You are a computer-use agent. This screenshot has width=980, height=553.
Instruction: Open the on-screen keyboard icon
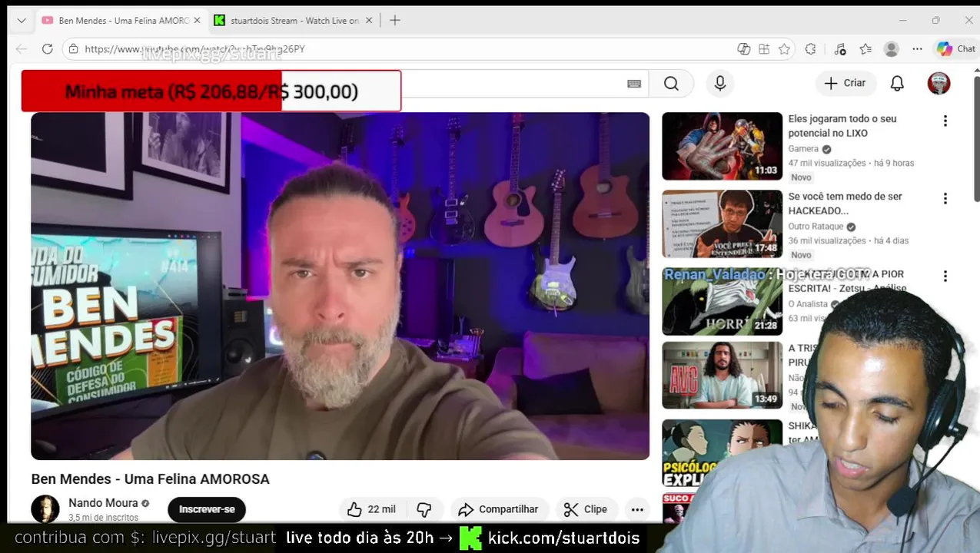[634, 84]
